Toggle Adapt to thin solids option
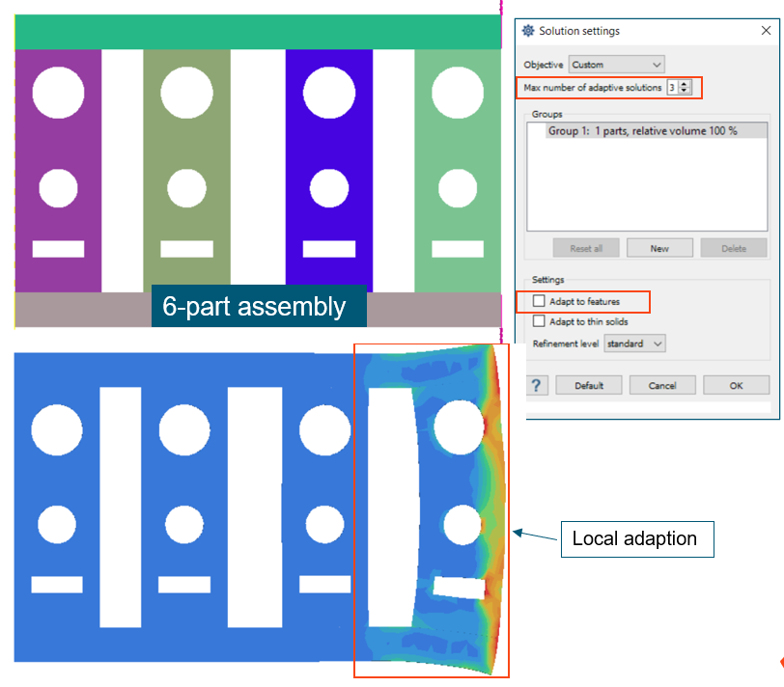Screen dimensions: 784x687 (x=539, y=321)
